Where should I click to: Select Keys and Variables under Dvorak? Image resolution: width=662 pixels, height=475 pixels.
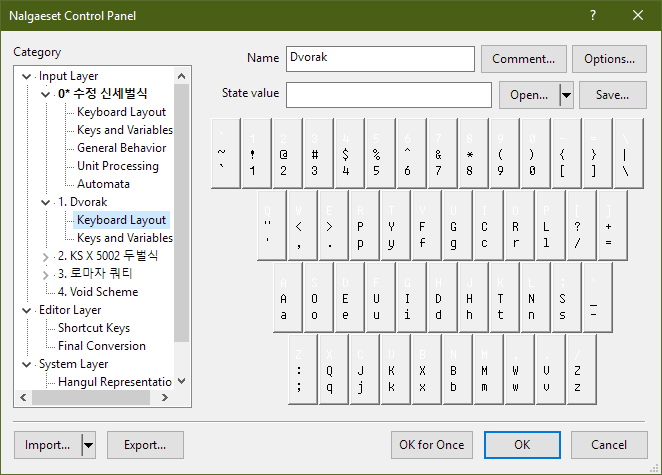124,238
